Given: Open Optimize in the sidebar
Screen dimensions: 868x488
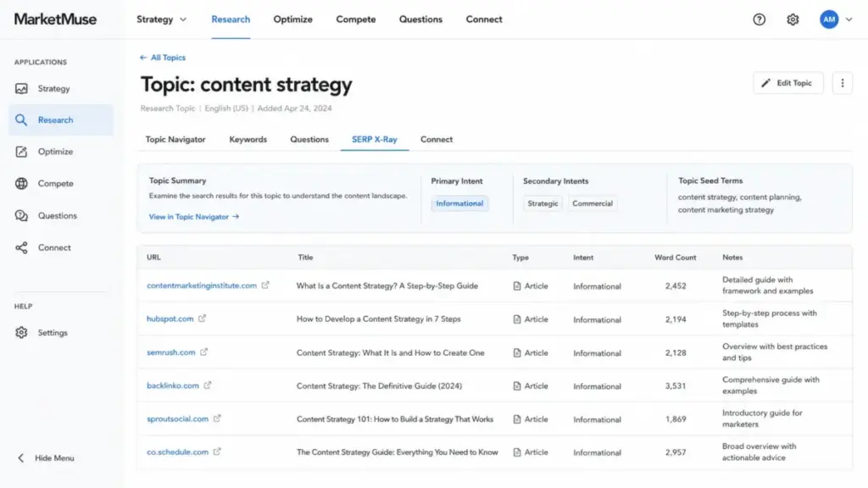Looking at the screenshot, I should [61, 152].
